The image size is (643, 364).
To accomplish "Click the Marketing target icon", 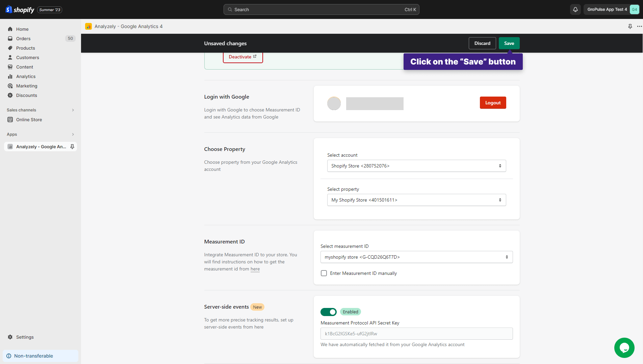I will (x=10, y=86).
